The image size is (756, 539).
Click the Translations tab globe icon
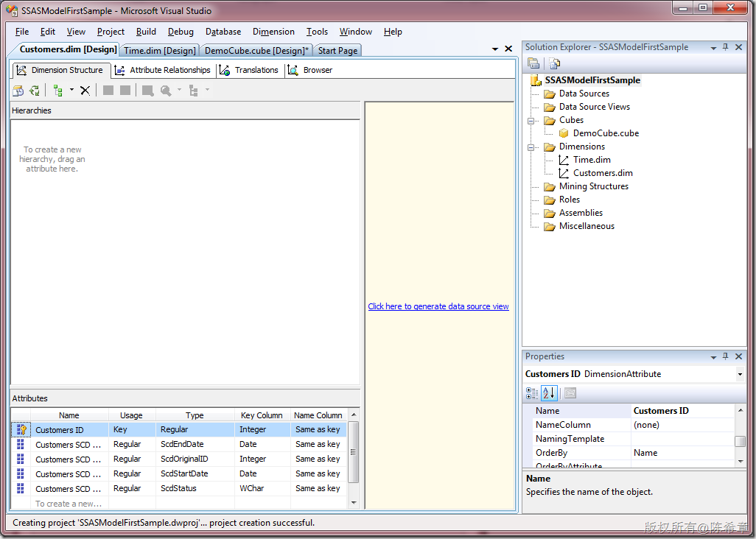point(224,71)
